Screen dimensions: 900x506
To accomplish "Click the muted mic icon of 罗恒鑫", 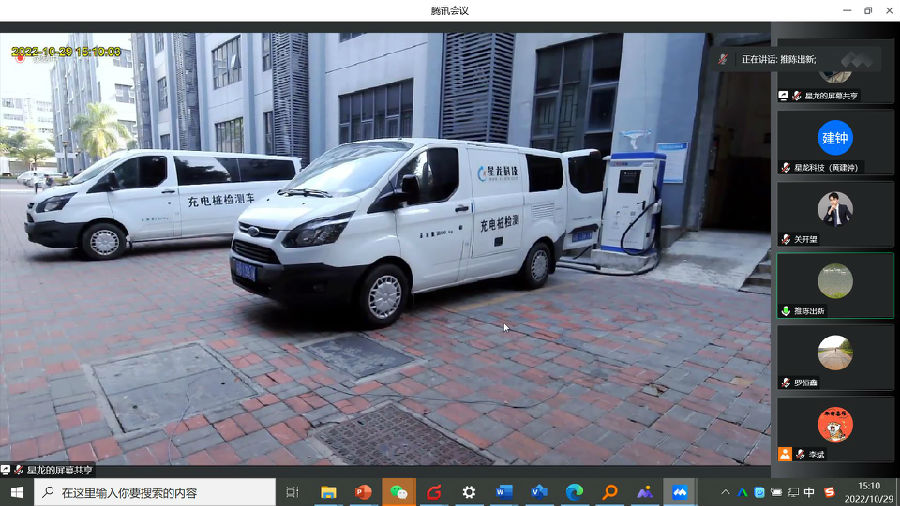I will (x=786, y=383).
